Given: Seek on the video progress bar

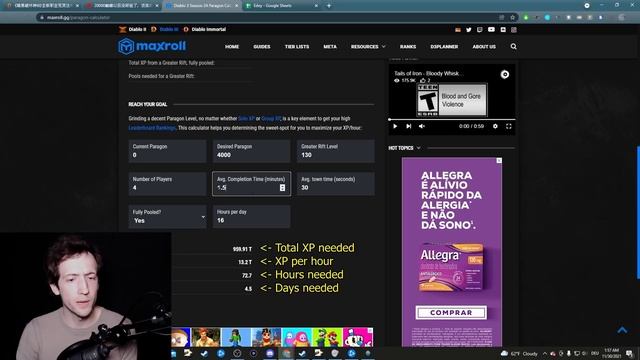Looking at the screenshot, I should pos(452,120).
